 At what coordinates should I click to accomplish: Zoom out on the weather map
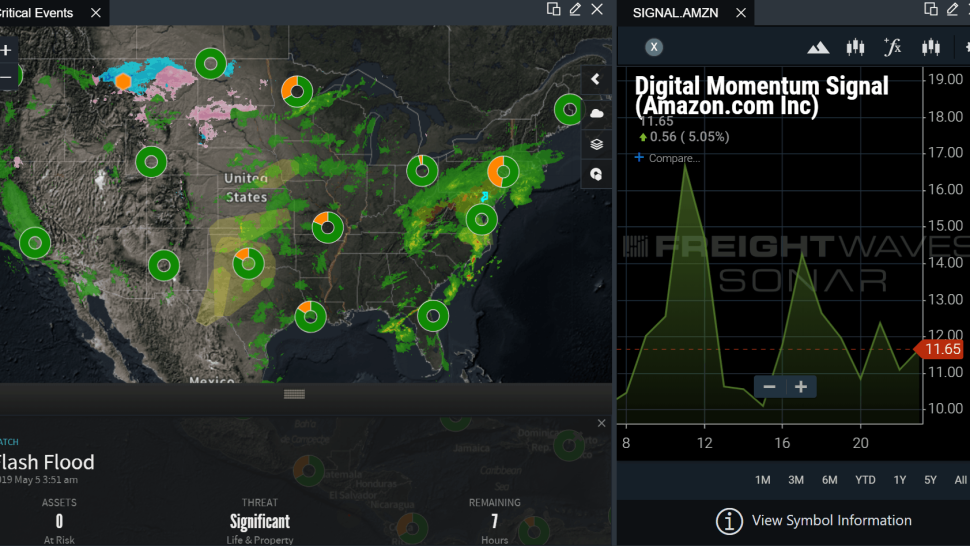tap(6, 77)
